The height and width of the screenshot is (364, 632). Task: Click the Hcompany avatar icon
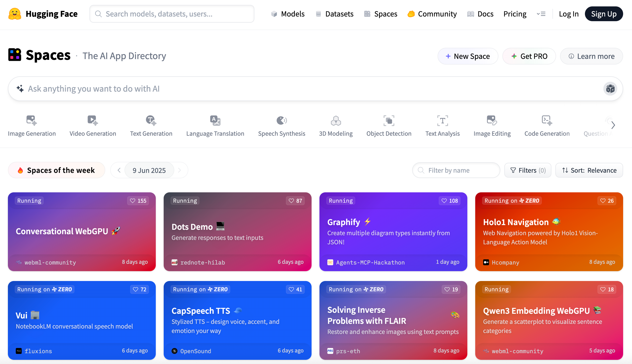click(x=486, y=262)
